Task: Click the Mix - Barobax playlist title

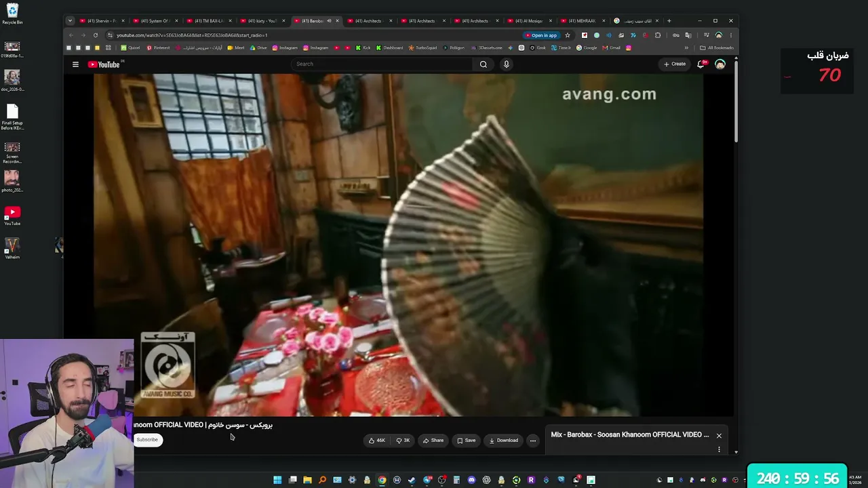Action: [630, 434]
